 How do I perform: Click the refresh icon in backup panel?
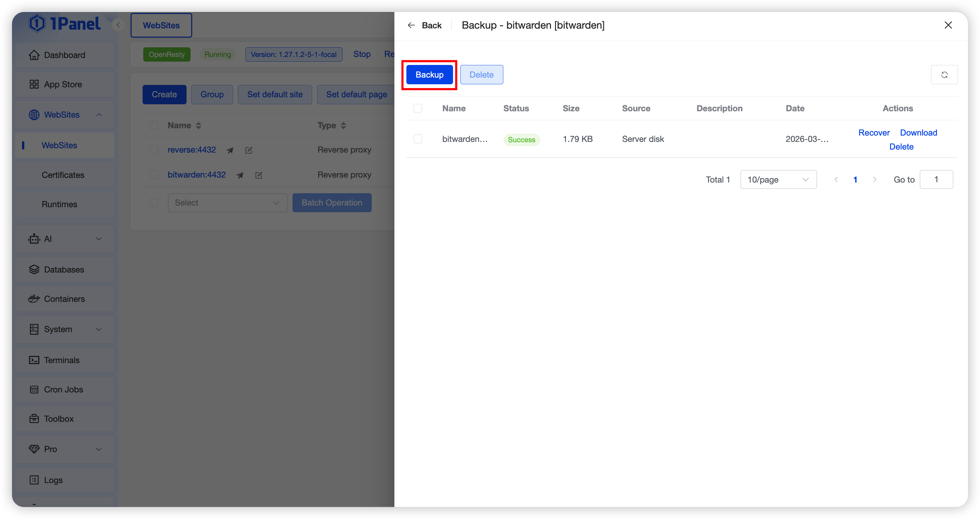coord(944,75)
